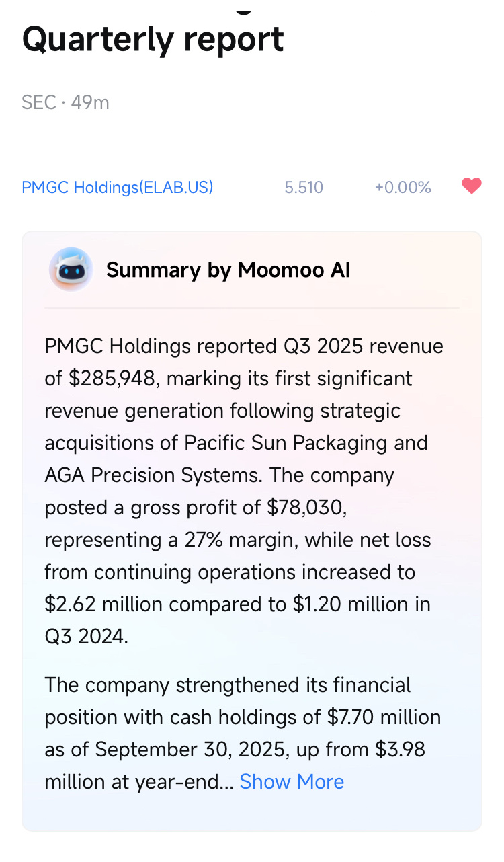Tap the Moomoo AI robot avatar
504x862 pixels.
(71, 270)
